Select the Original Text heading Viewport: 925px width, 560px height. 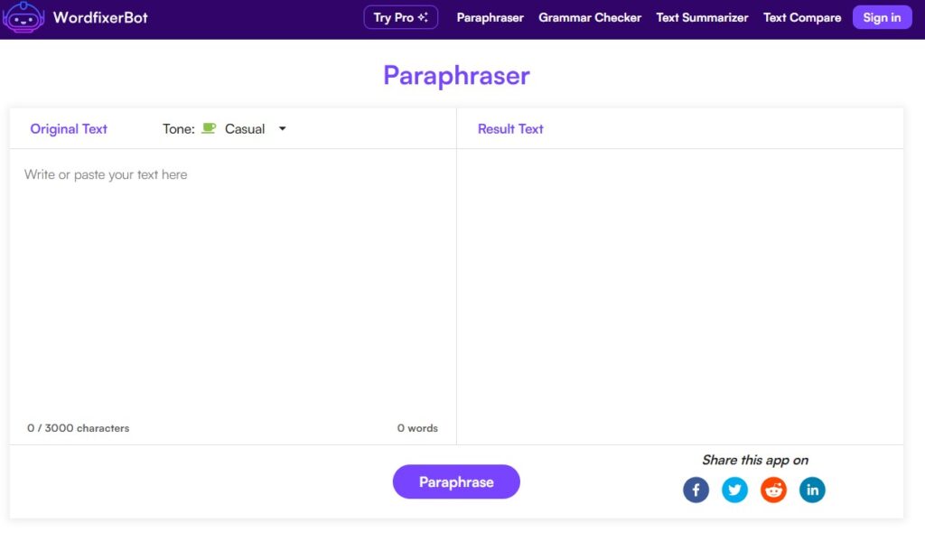click(x=69, y=129)
